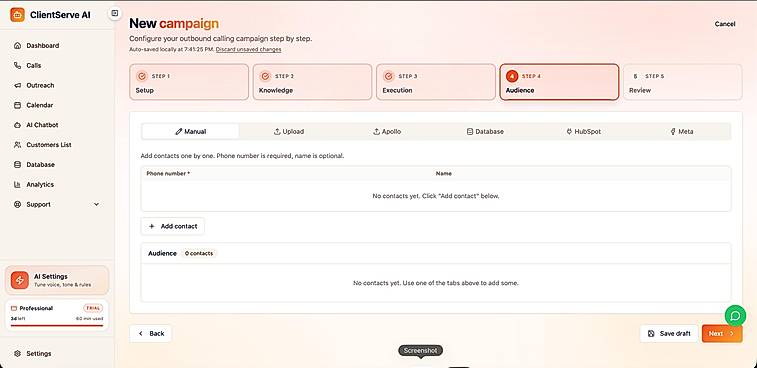The image size is (757, 368).
Task: Go to Step 3 Execution
Action: pyautogui.click(x=436, y=82)
